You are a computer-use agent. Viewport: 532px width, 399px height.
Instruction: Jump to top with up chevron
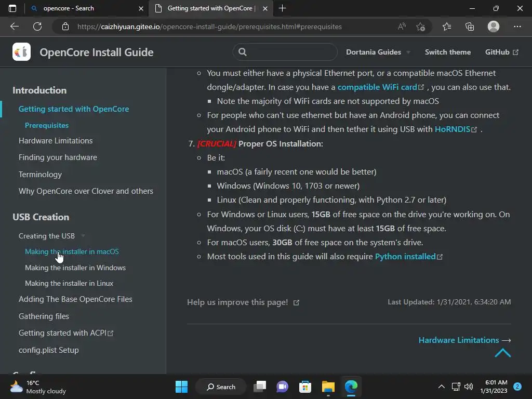point(503,353)
